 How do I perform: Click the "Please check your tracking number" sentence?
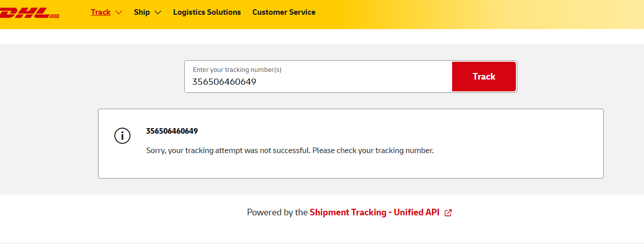(373, 151)
